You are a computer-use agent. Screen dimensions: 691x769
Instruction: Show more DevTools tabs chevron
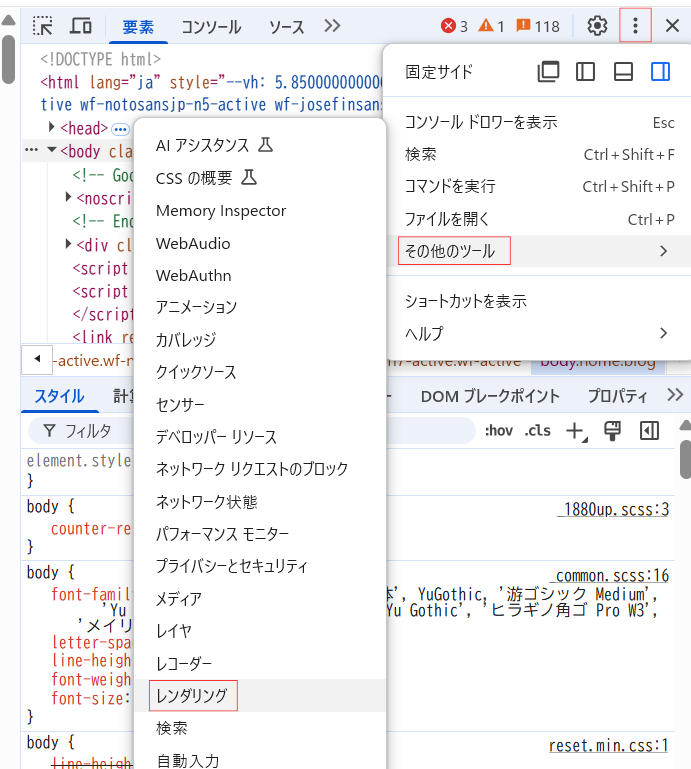point(332,26)
